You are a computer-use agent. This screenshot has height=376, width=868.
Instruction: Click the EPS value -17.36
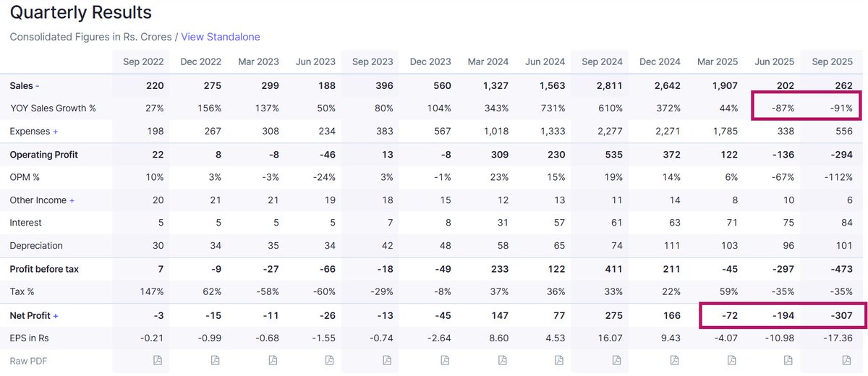(838, 338)
